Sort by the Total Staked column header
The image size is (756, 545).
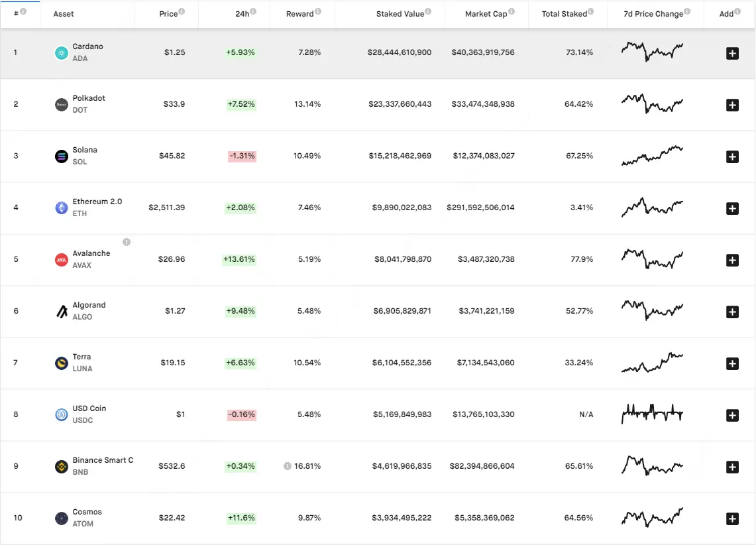(x=564, y=14)
